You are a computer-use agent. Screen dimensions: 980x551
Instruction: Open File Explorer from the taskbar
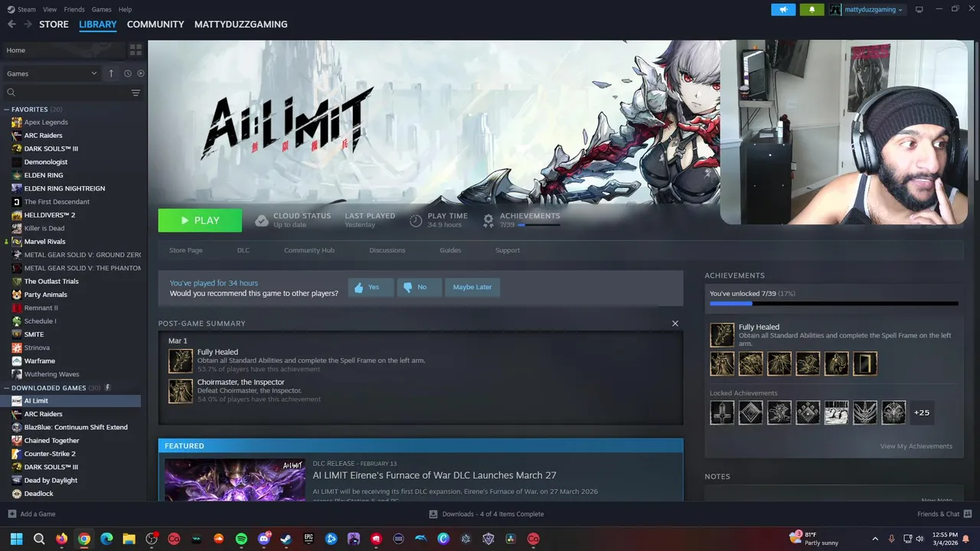pos(129,539)
